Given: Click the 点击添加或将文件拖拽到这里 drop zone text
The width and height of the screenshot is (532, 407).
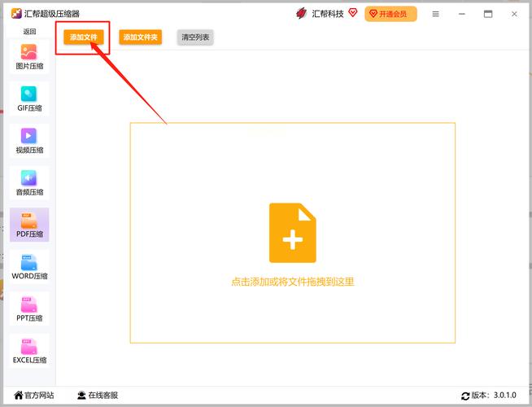Looking at the screenshot, I should [x=292, y=282].
